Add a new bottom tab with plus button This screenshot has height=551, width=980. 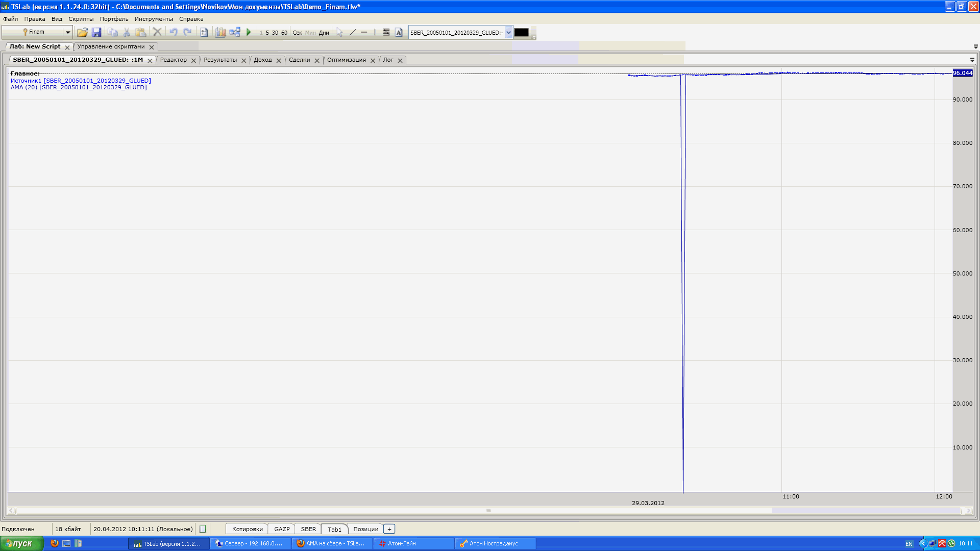tap(389, 529)
